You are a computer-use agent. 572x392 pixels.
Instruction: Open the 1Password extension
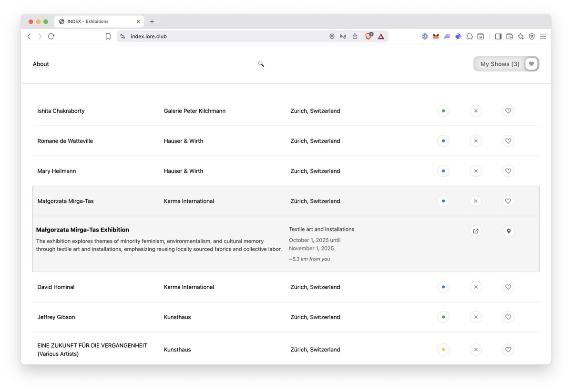pyautogui.click(x=425, y=36)
